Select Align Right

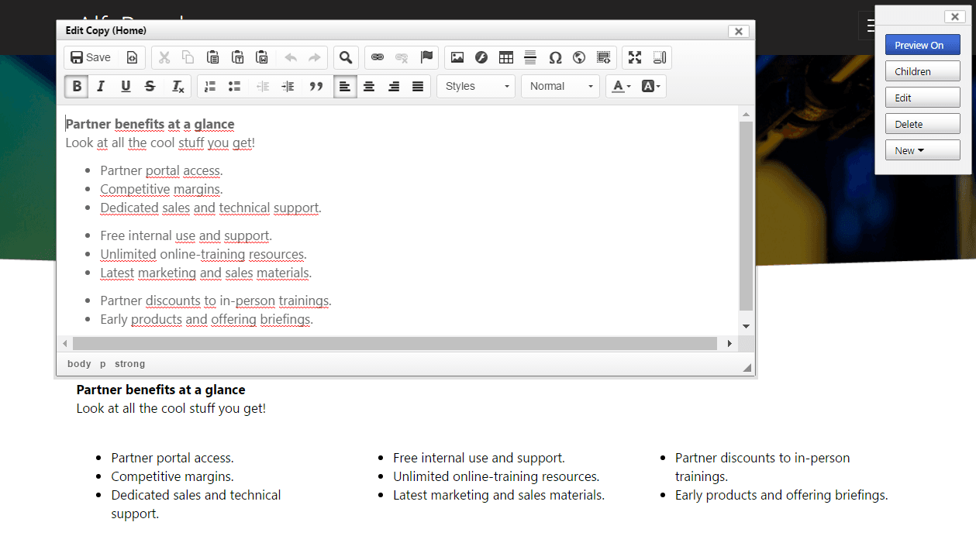click(394, 86)
